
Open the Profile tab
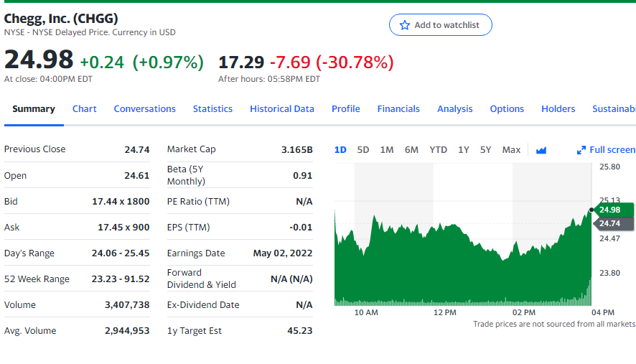(x=345, y=108)
